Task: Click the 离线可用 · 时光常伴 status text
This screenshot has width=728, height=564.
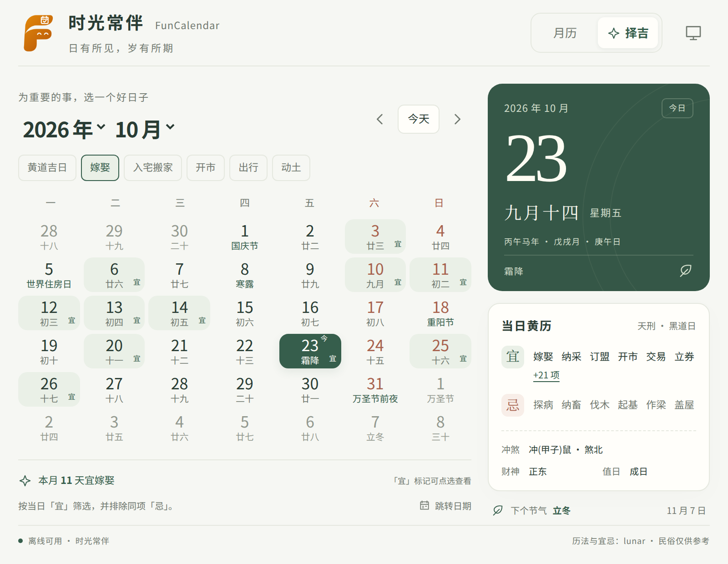Action: coord(69,541)
